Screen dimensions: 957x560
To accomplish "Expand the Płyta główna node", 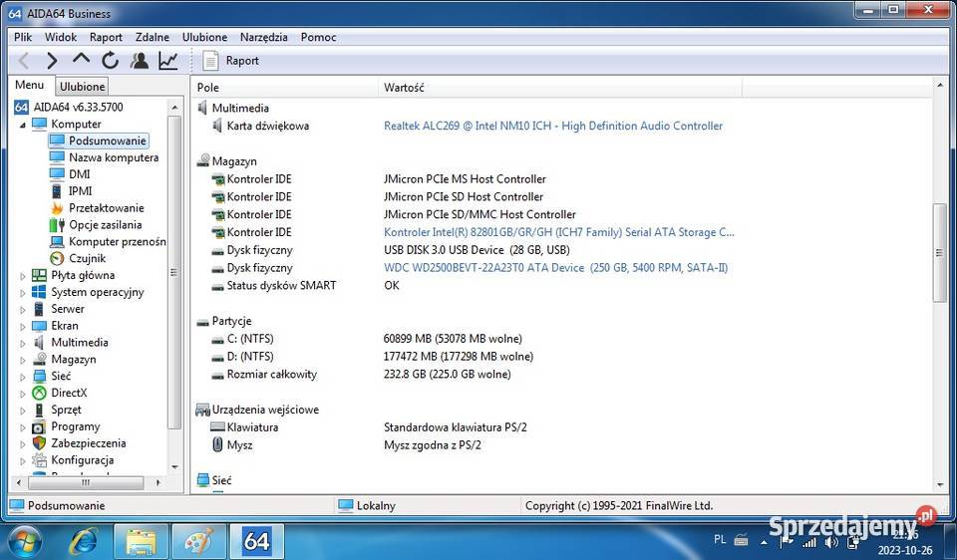I will click(x=23, y=276).
